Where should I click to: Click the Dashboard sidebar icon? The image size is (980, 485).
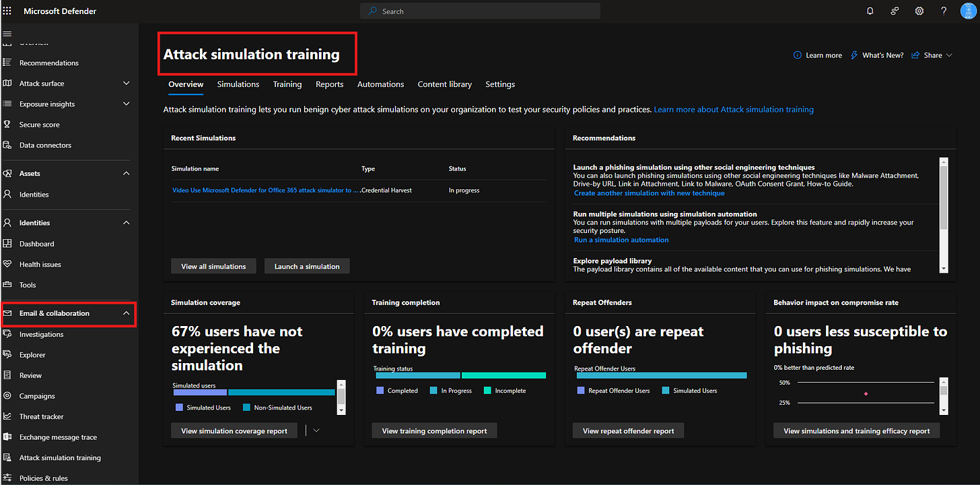pyautogui.click(x=7, y=243)
